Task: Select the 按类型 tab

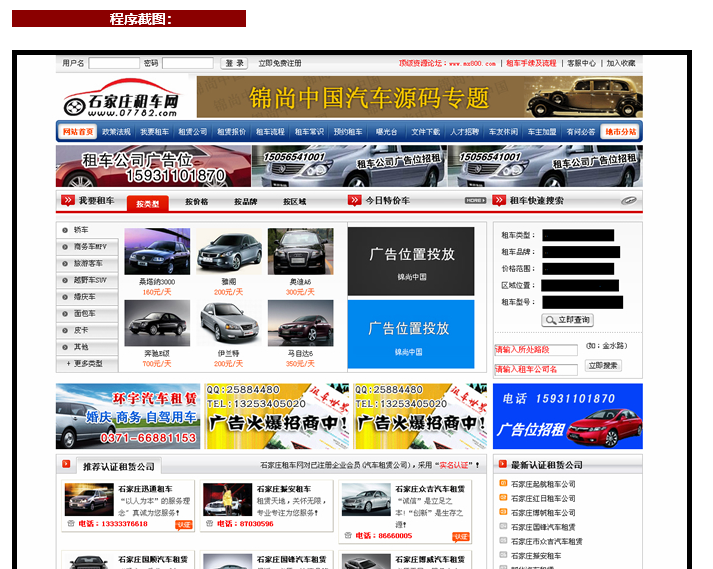Action: pyautogui.click(x=148, y=203)
